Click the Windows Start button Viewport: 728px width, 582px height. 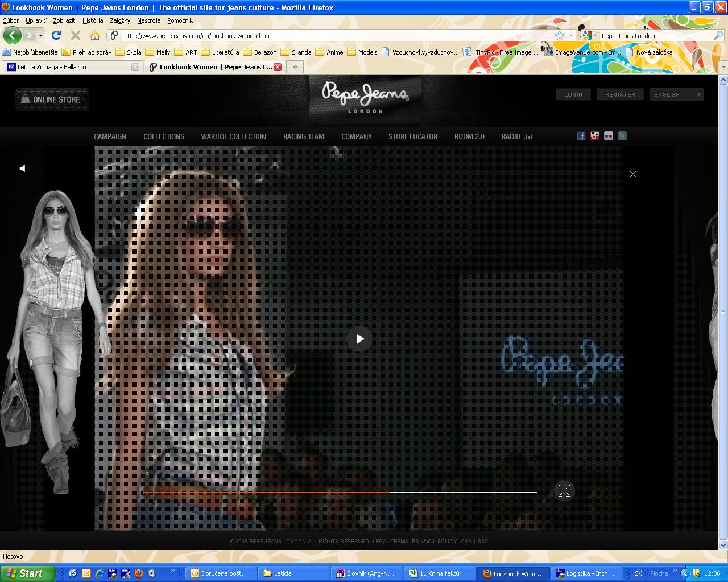(x=28, y=573)
